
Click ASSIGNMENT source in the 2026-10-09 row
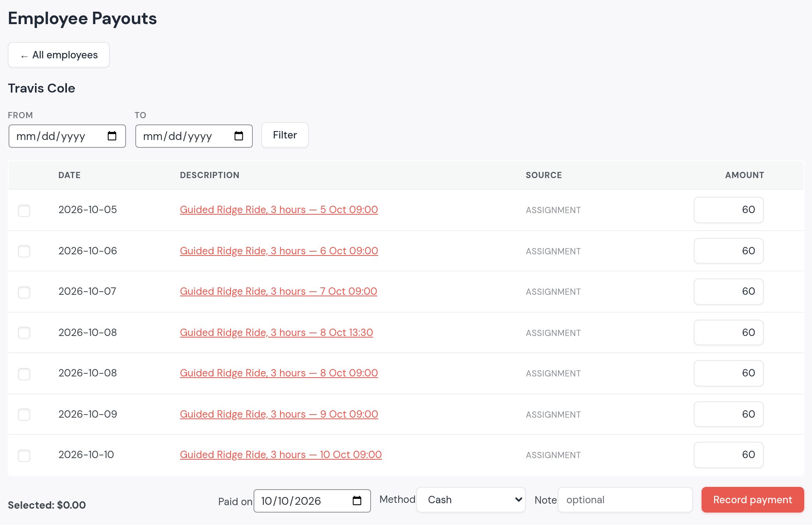coord(553,415)
